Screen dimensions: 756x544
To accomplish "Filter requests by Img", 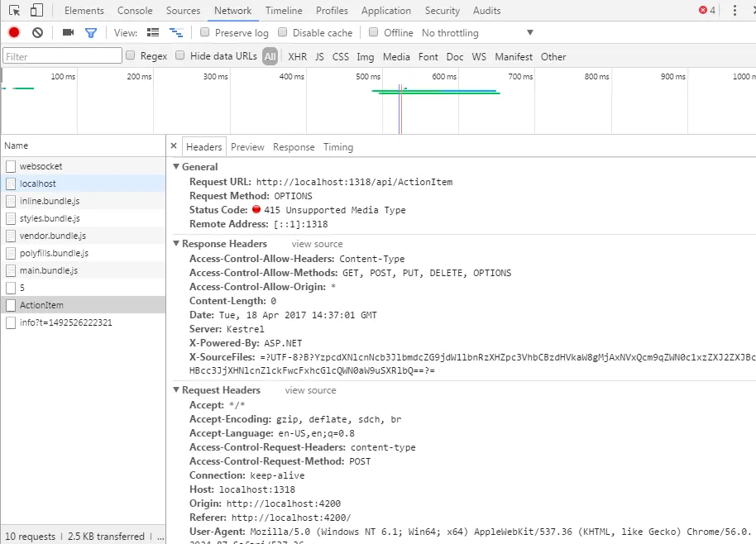I will point(365,57).
